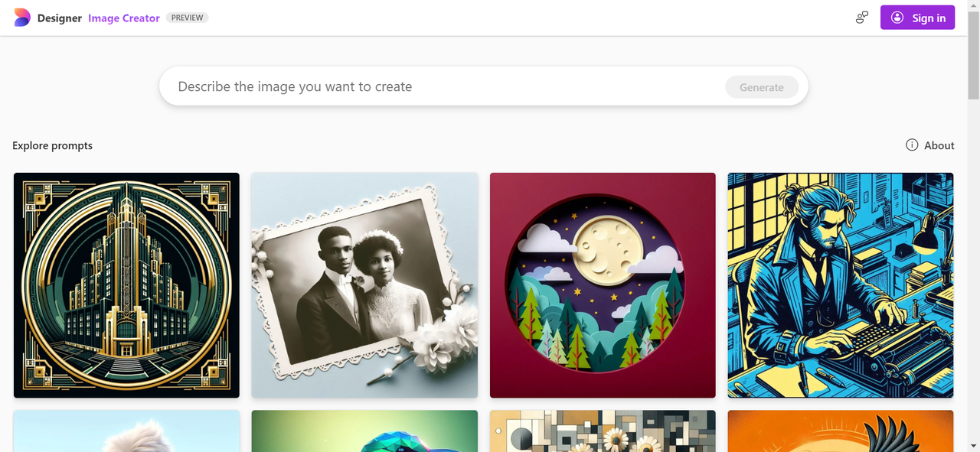Click the scrollbar up arrow
The width and height of the screenshot is (980, 452).
click(973, 6)
